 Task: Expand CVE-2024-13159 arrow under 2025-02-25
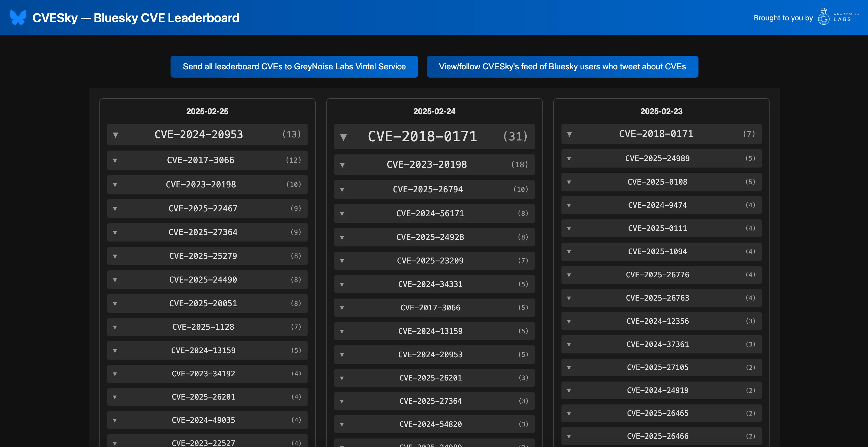tap(115, 351)
